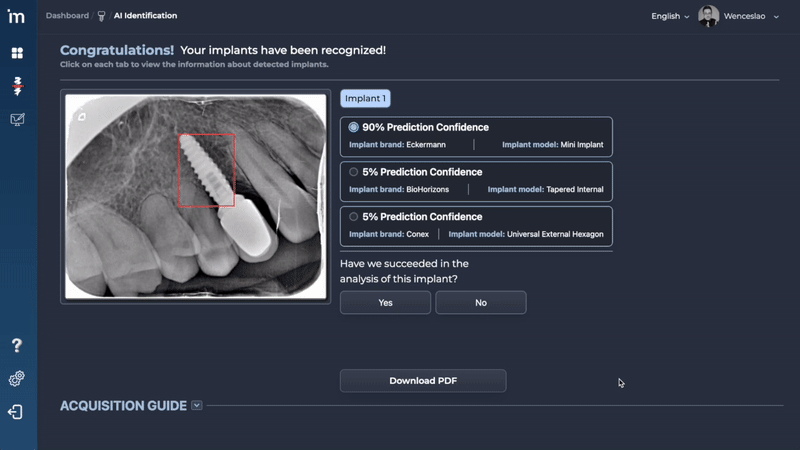
Task: Select the Conex 5% prediction radio button
Action: click(x=354, y=216)
